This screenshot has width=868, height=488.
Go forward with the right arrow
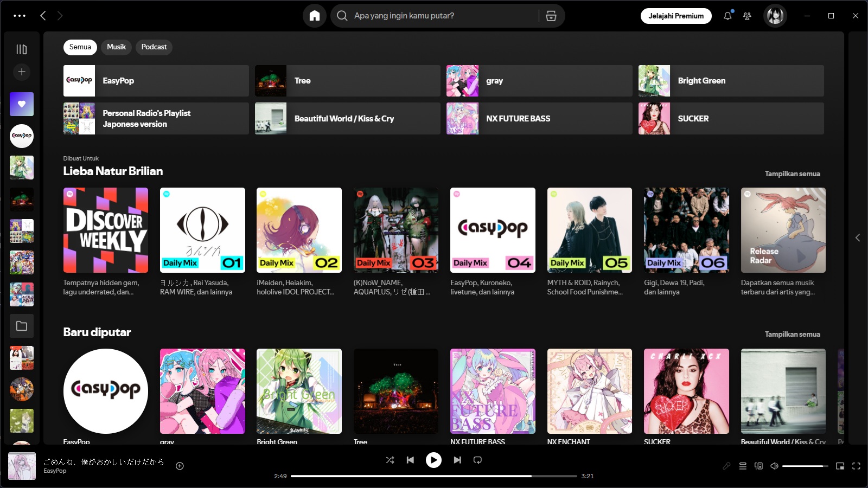coord(60,16)
